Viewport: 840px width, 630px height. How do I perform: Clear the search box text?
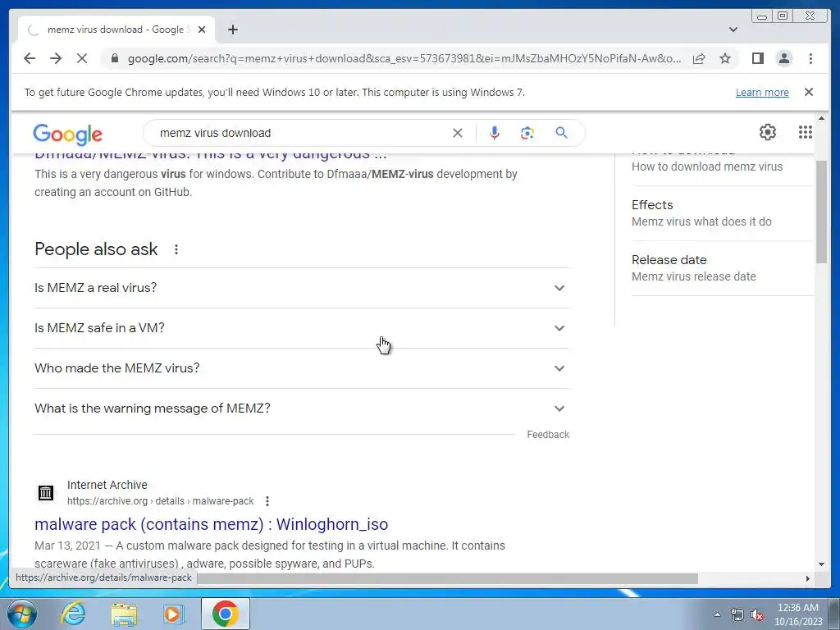(458, 133)
